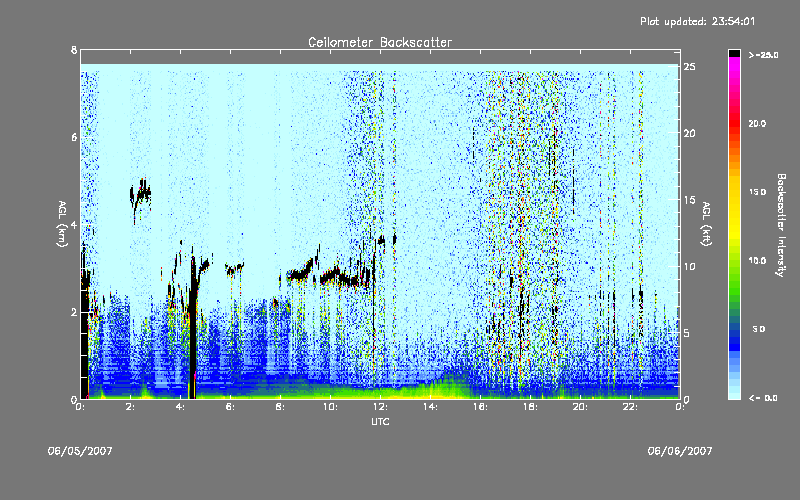The image size is (800, 500).
Task: Click the "Plot updated: 23:54:01" timestamp
Action: click(x=697, y=21)
